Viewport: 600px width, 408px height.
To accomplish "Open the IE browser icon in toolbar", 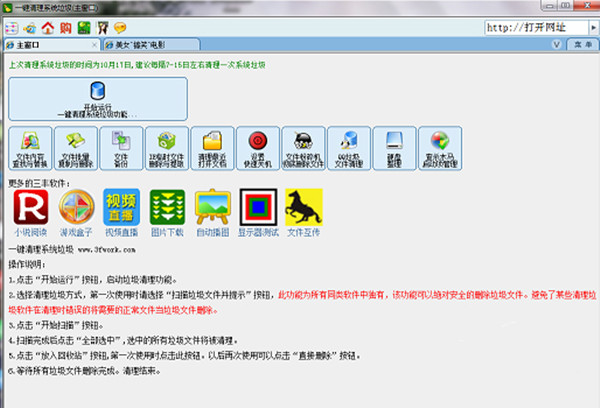I will click(29, 28).
